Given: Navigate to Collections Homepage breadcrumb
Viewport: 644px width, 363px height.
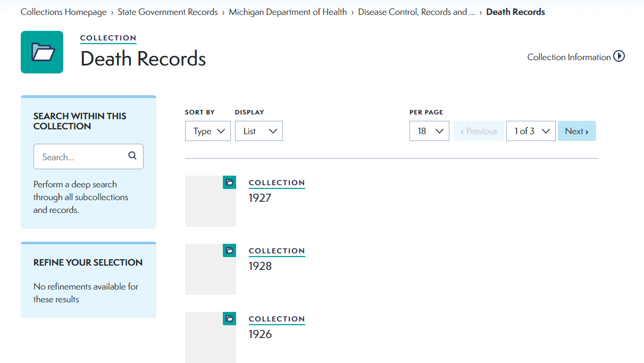Looking at the screenshot, I should (63, 11).
